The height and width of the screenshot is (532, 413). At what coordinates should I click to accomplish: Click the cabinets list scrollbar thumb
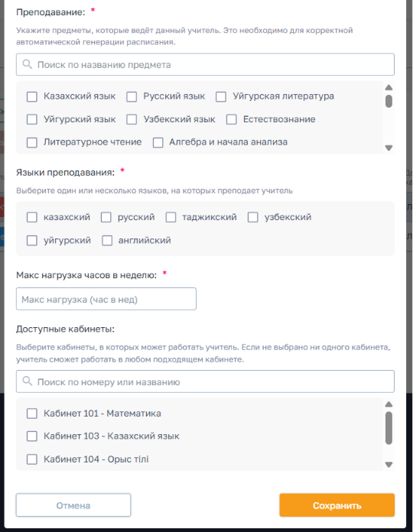coord(389,428)
